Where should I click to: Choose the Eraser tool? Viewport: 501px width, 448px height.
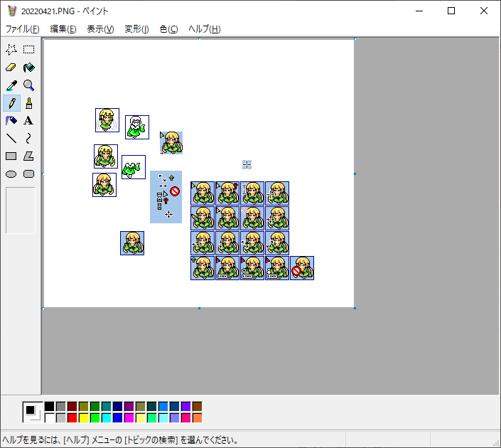click(11, 68)
